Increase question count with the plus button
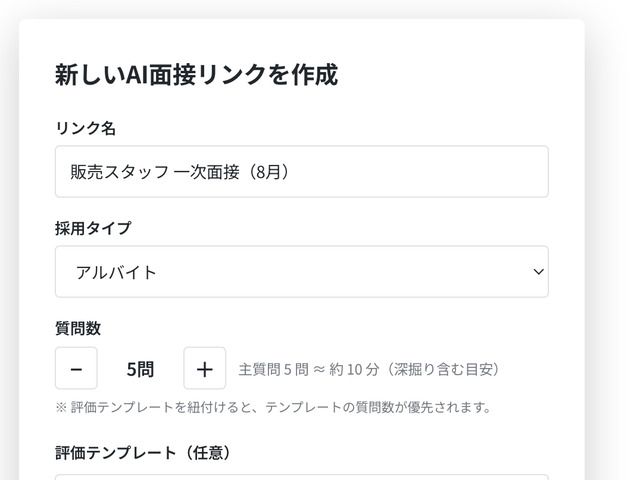The height and width of the screenshot is (480, 640). click(204, 368)
